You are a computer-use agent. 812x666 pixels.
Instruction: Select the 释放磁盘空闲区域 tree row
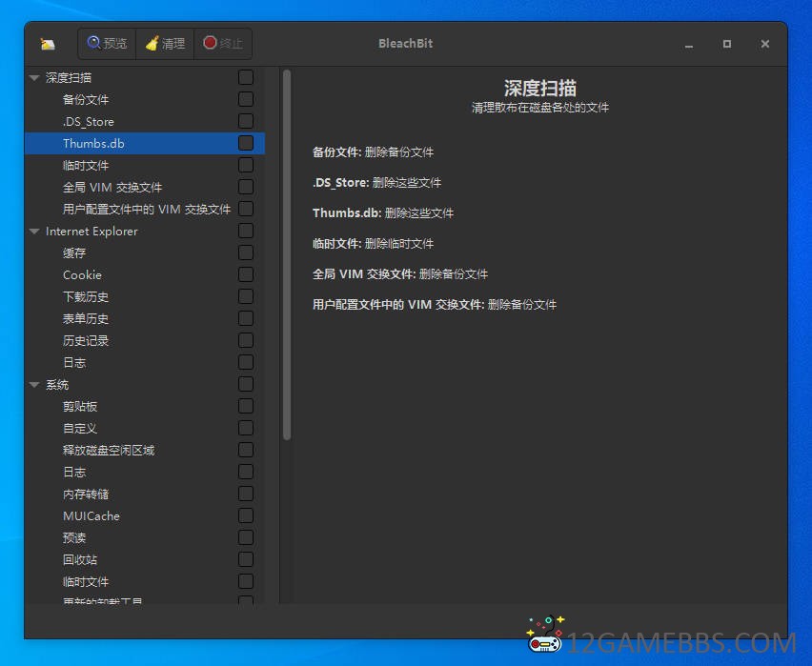pos(145,450)
